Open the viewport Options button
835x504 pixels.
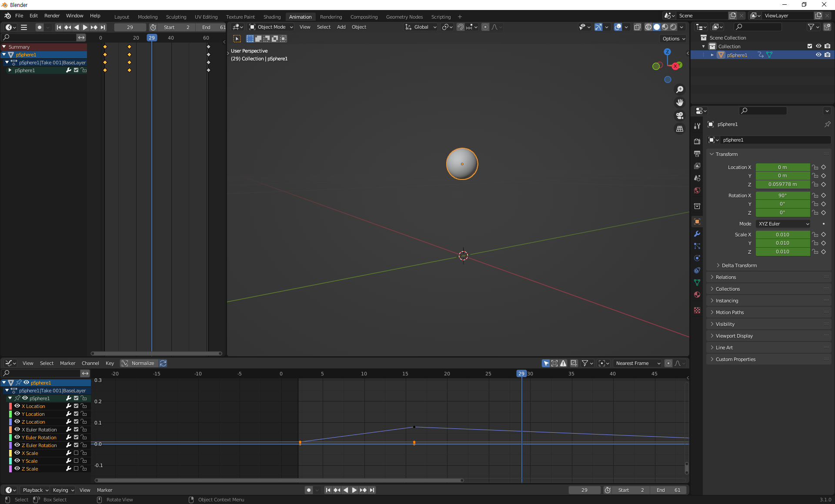[x=674, y=39]
